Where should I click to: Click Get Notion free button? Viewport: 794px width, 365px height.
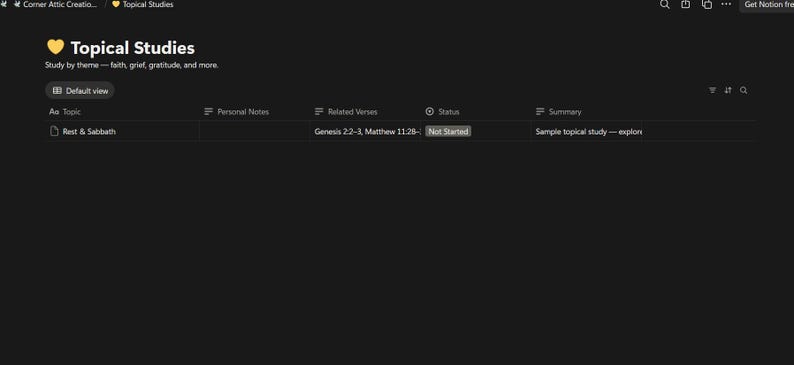point(768,5)
